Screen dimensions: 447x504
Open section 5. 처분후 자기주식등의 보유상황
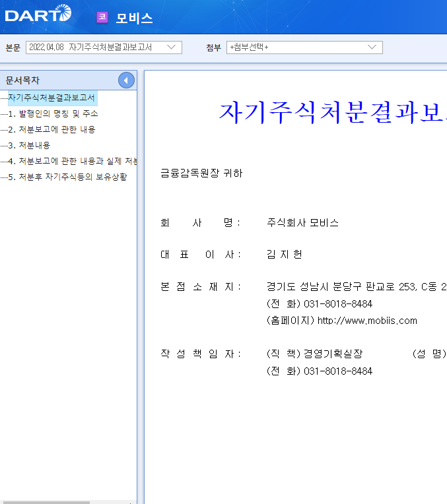point(67,177)
